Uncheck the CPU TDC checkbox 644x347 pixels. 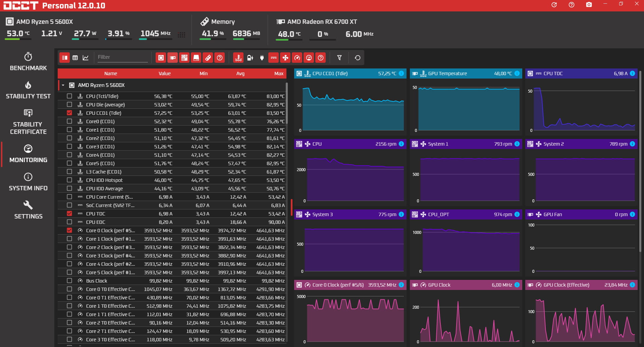69,213
